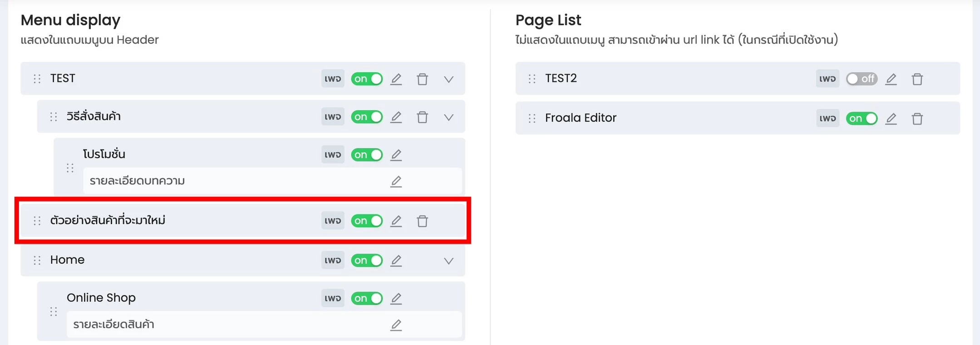Edit the Froala Editor page
The image size is (980, 345).
pyautogui.click(x=891, y=119)
